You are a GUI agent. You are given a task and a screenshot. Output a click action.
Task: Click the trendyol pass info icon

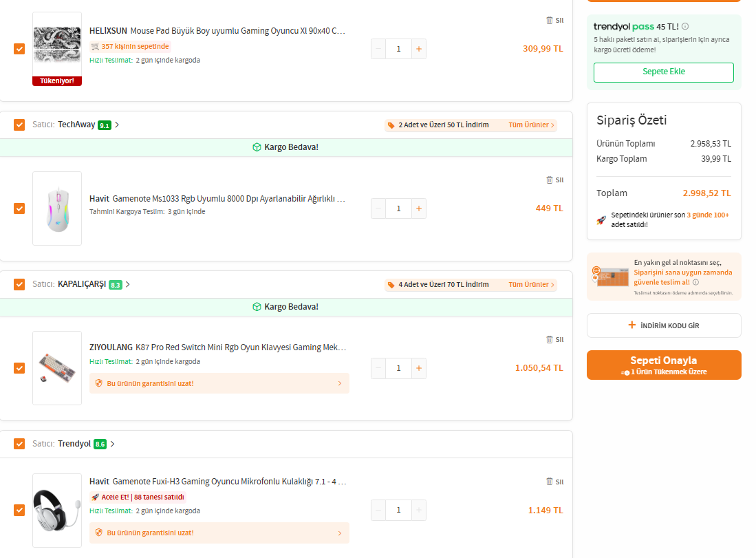pyautogui.click(x=685, y=27)
